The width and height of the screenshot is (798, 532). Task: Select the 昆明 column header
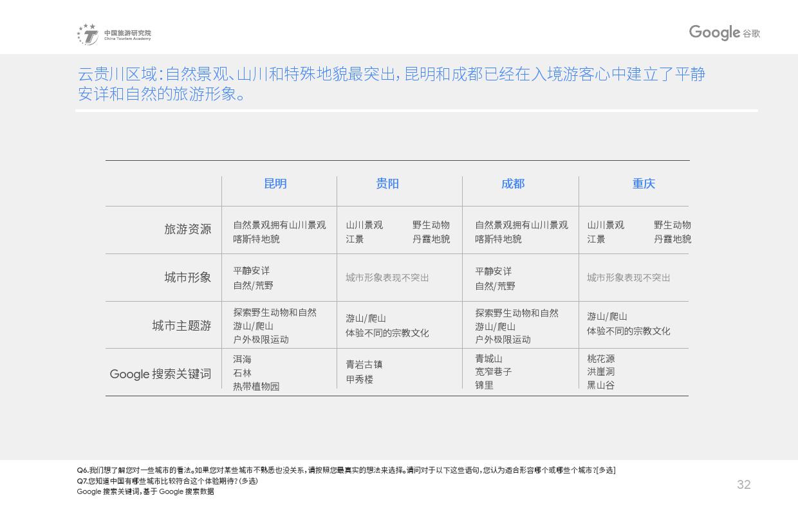pos(275,184)
